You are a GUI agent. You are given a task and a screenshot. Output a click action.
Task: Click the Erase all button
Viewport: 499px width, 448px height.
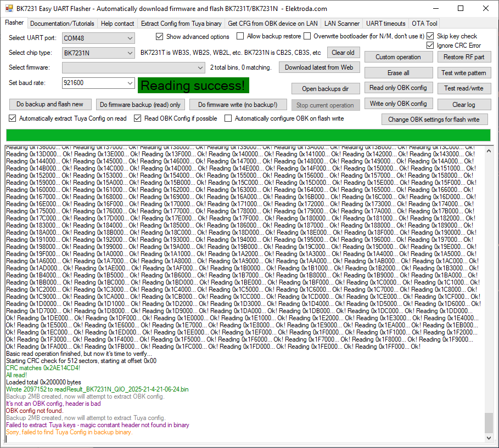coord(398,73)
